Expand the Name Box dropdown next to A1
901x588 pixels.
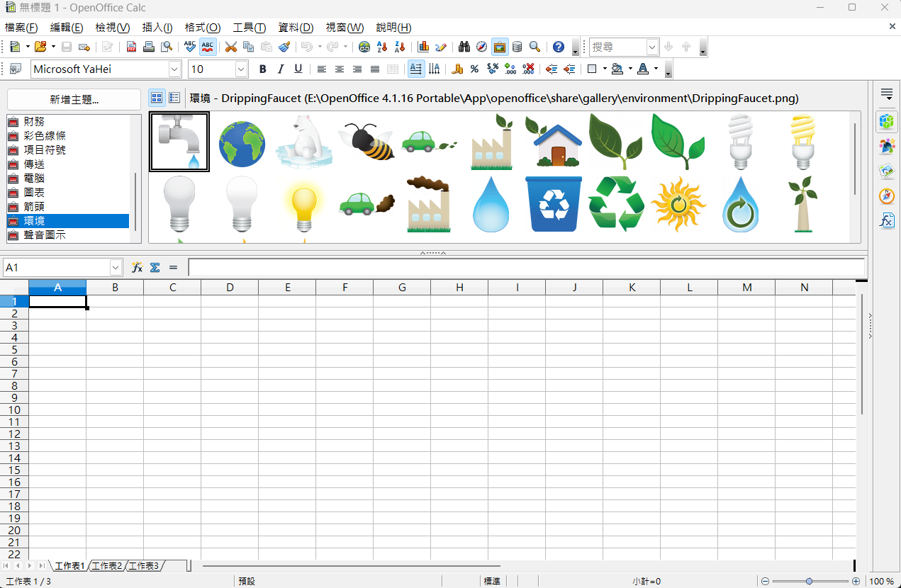tap(116, 268)
